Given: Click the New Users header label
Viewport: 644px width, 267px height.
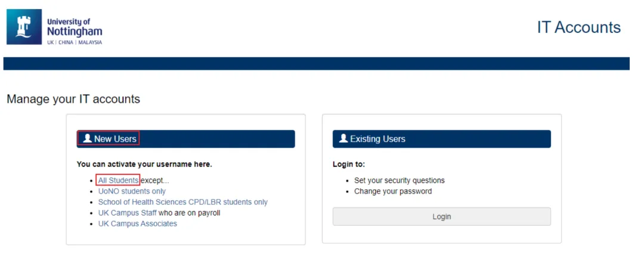Looking at the screenshot, I should (116, 139).
